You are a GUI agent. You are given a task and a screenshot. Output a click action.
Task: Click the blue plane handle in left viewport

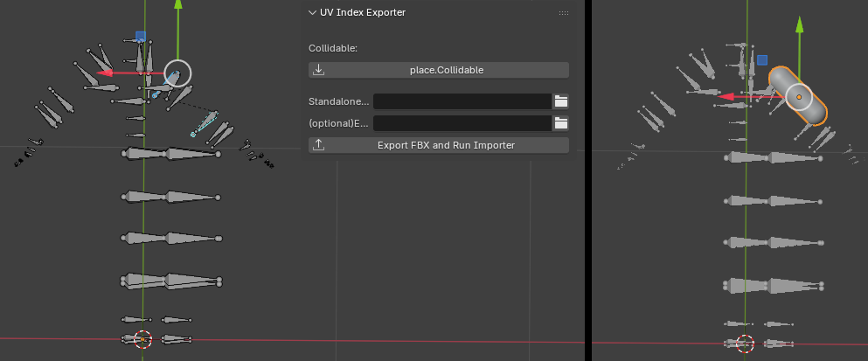coord(141,37)
